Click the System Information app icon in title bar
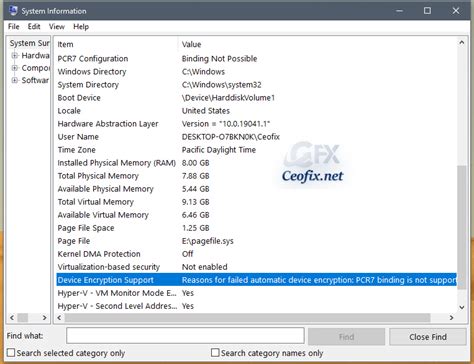 13,11
